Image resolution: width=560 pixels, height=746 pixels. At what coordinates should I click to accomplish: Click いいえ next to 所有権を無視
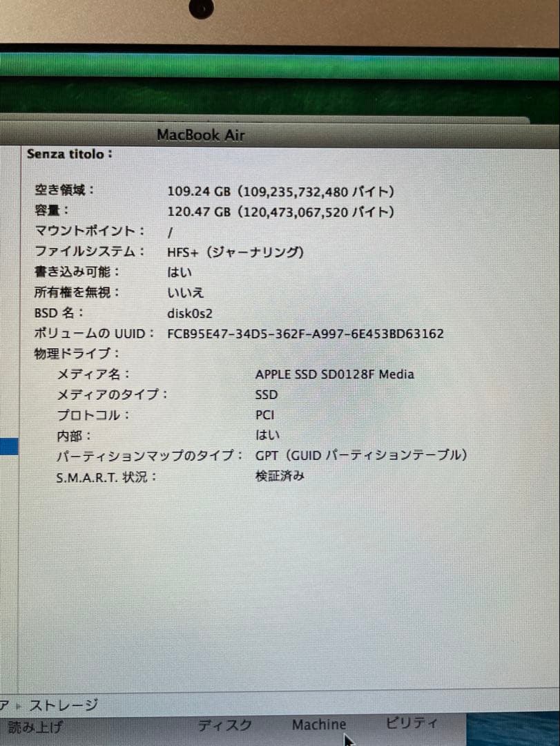click(x=182, y=292)
